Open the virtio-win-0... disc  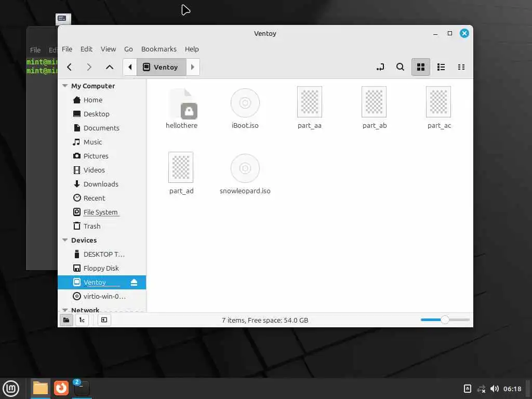coord(102,296)
